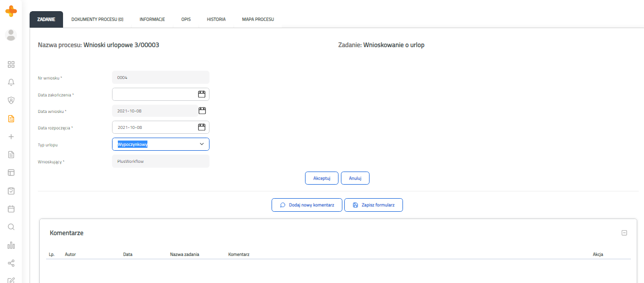Screen dimensions: 644x283
Task: Open the Mapa procesu tab
Action: pyautogui.click(x=258, y=19)
